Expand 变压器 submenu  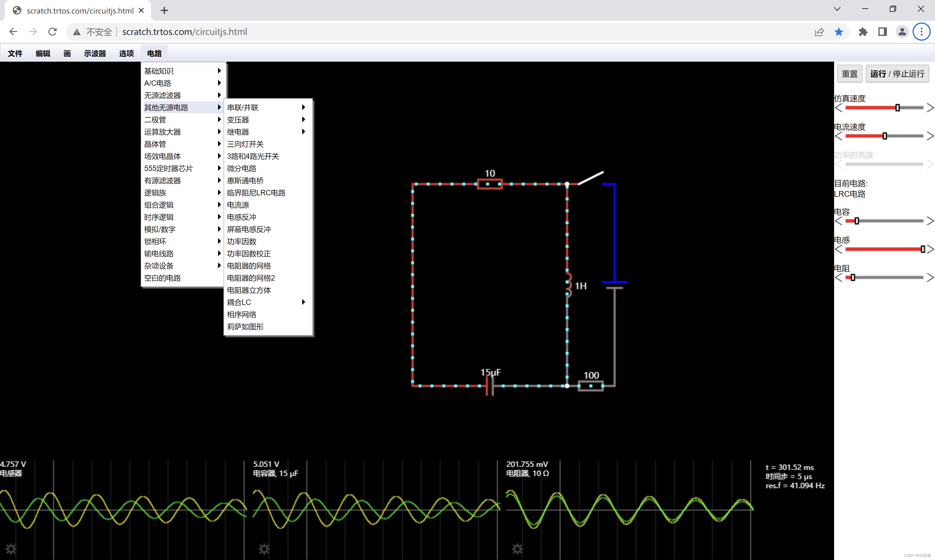(267, 120)
